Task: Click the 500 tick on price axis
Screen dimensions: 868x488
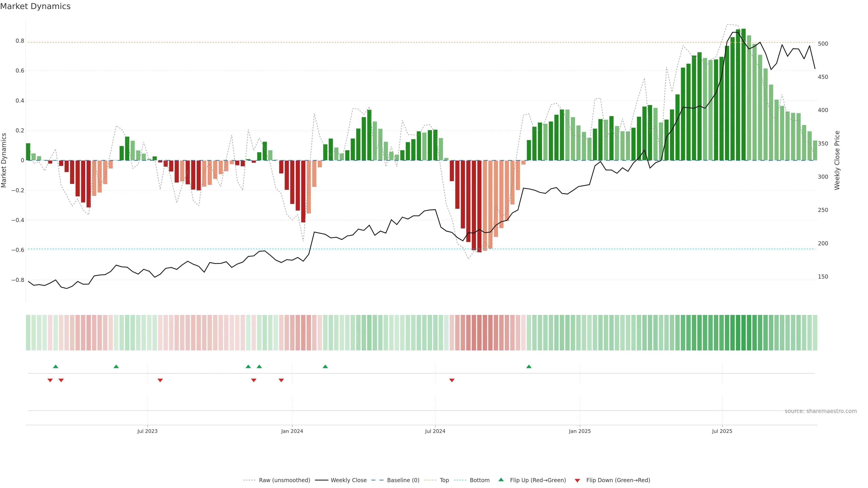Action: coord(823,44)
